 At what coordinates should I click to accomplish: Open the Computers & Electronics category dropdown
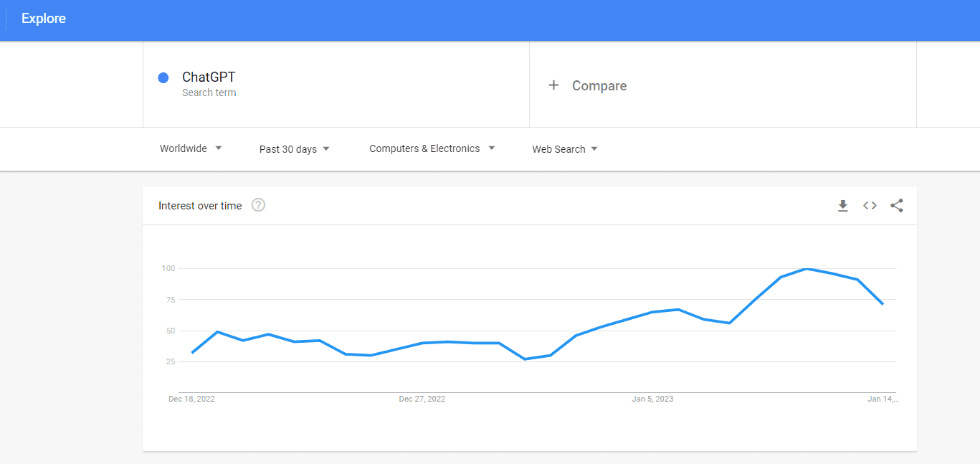(x=432, y=148)
